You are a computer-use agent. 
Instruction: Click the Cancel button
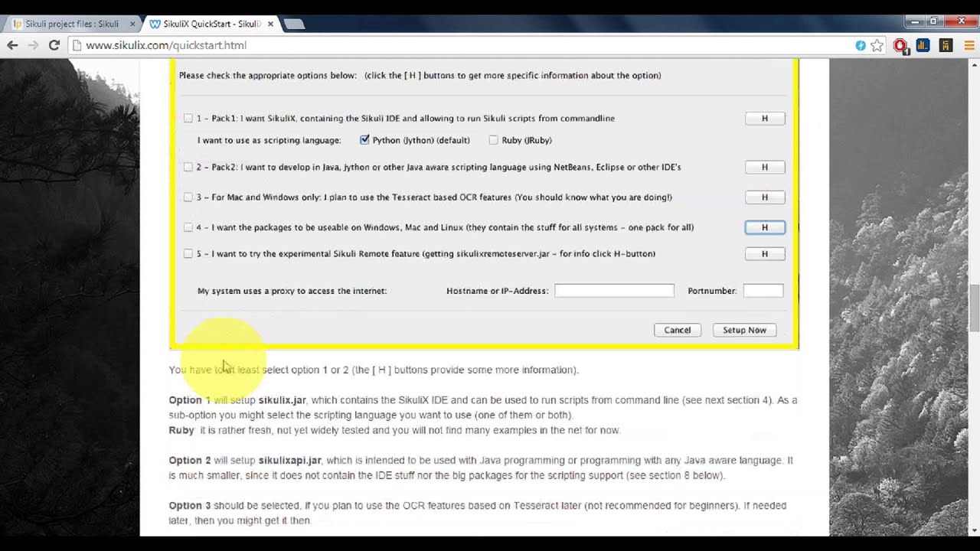677,330
